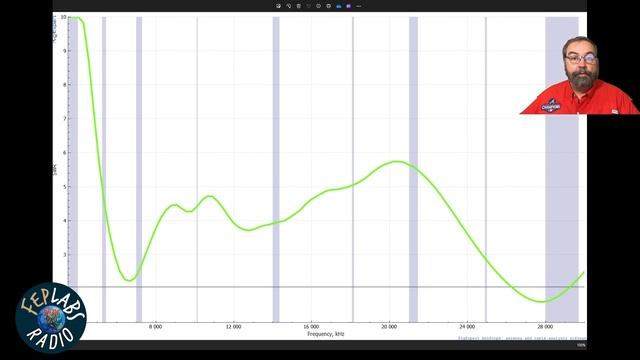Click the SWR curve minimum near 28 000 kHz
Viewport: 640px width, 360px height.
pyautogui.click(x=542, y=301)
